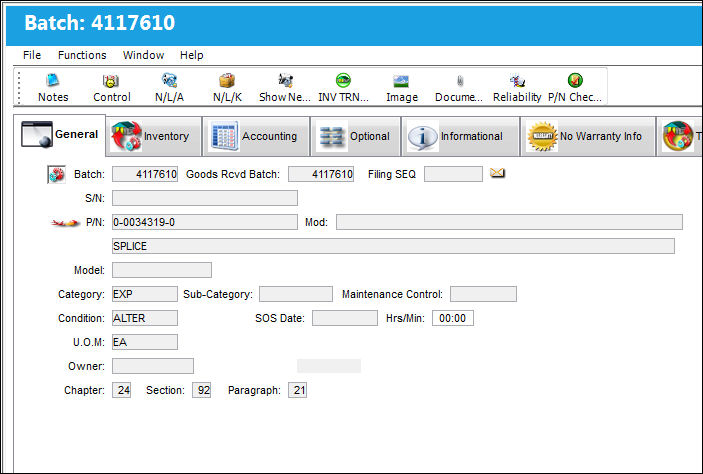This screenshot has width=703, height=474.
Task: Open the Reliability toolbar icon
Action: coord(517,87)
